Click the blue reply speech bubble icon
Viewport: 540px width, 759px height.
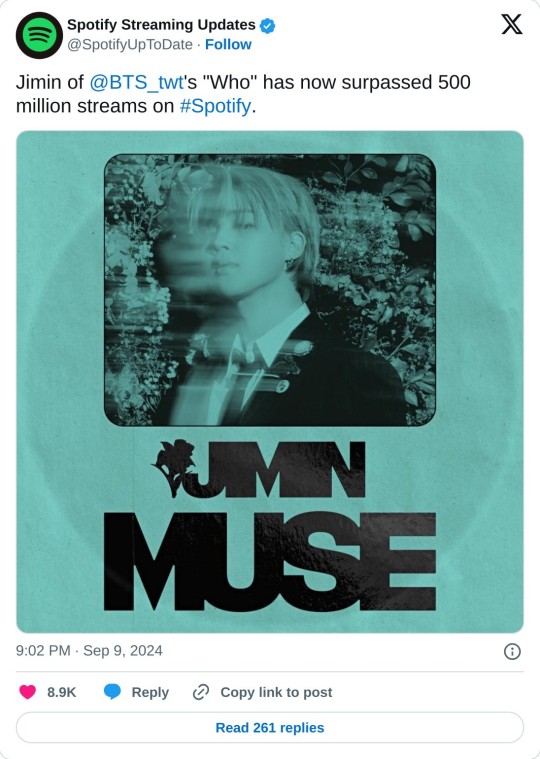pyautogui.click(x=112, y=692)
